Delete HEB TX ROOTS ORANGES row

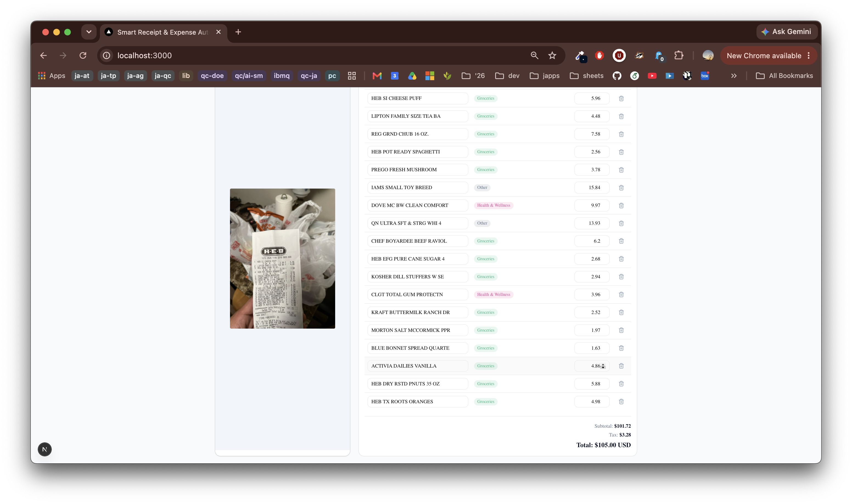point(621,401)
